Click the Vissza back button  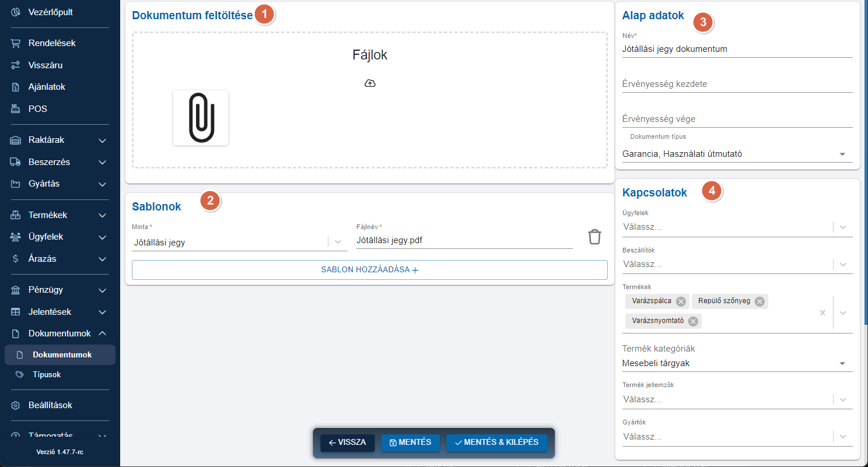coord(347,443)
